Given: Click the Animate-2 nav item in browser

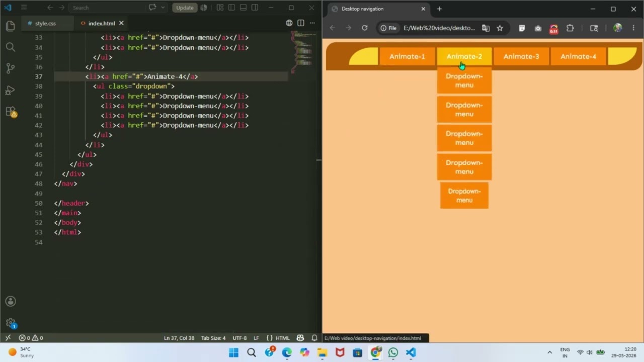Looking at the screenshot, I should (464, 56).
